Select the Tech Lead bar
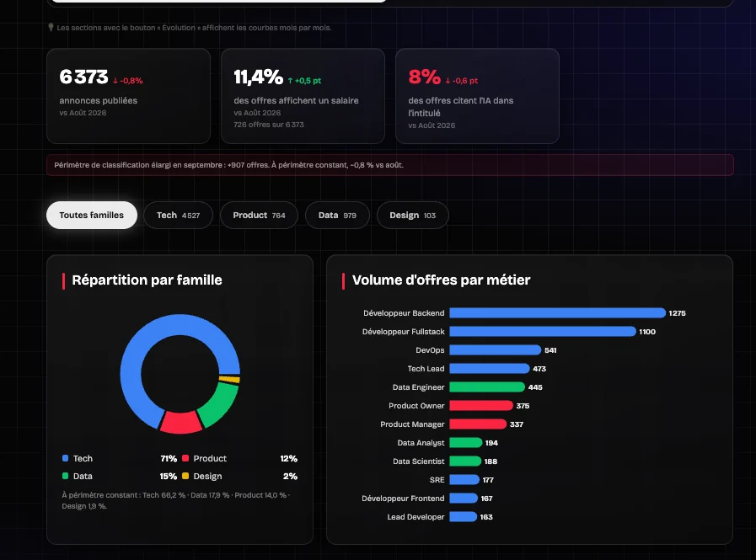 pyautogui.click(x=490, y=368)
